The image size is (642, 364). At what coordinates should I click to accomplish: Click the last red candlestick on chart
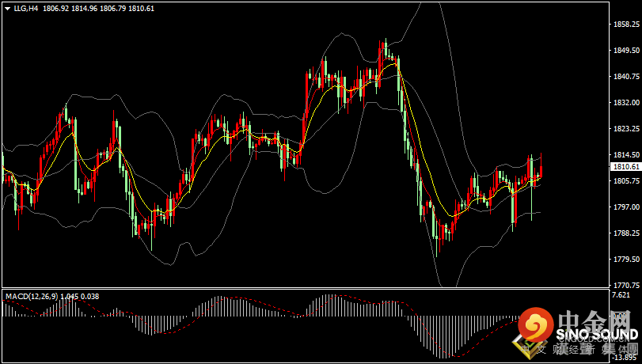[x=541, y=169]
